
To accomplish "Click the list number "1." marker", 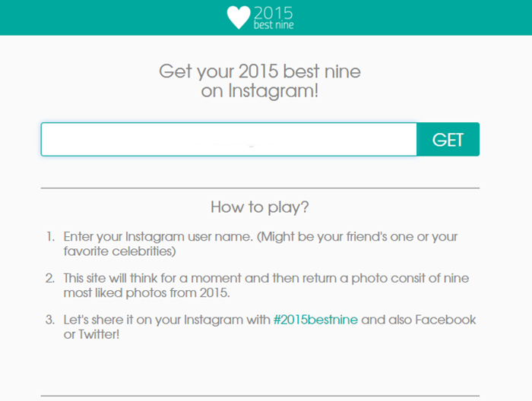I will (51, 236).
